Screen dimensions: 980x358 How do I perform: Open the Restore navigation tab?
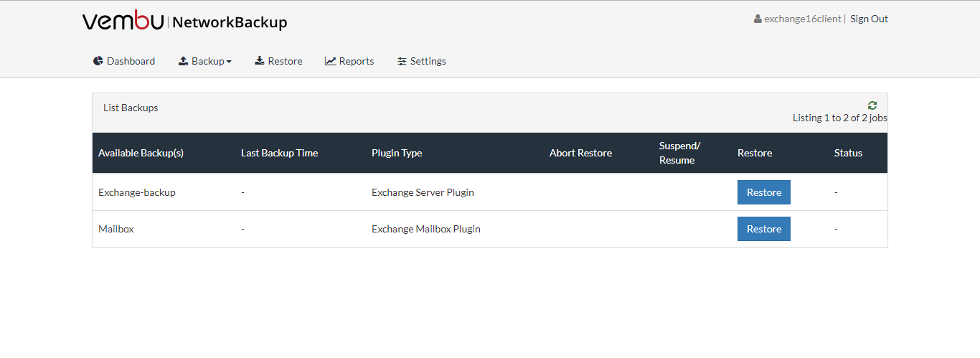click(x=278, y=61)
